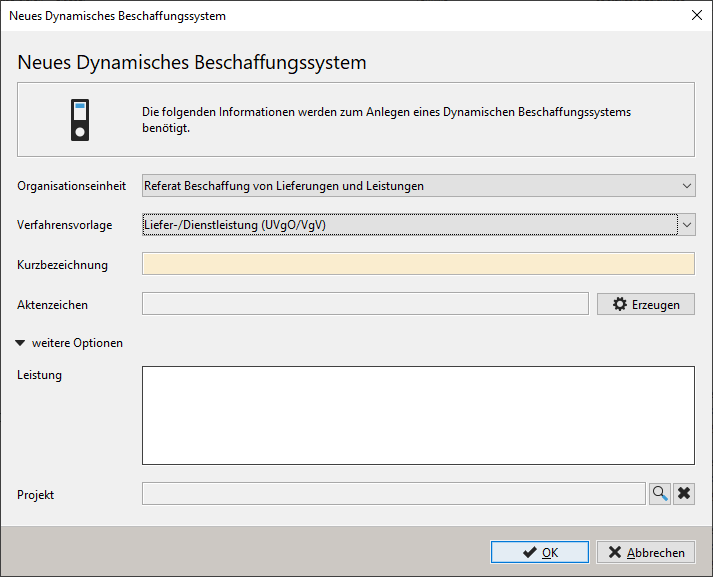Click into the Leistung text area
This screenshot has height=577, width=713.
[418, 416]
